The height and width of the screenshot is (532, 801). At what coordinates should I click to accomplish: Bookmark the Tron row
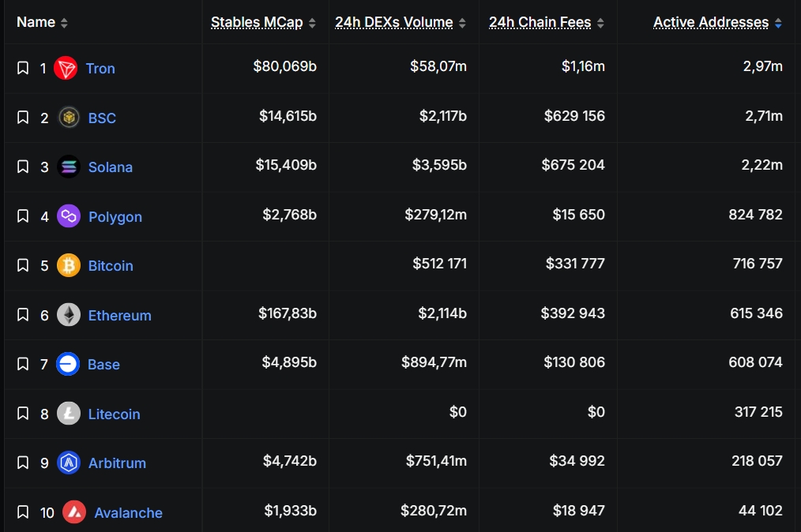pyautogui.click(x=23, y=69)
